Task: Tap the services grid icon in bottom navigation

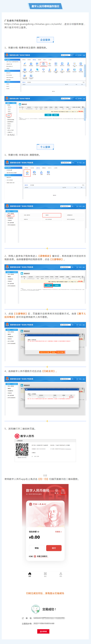Action: tap(45, 574)
